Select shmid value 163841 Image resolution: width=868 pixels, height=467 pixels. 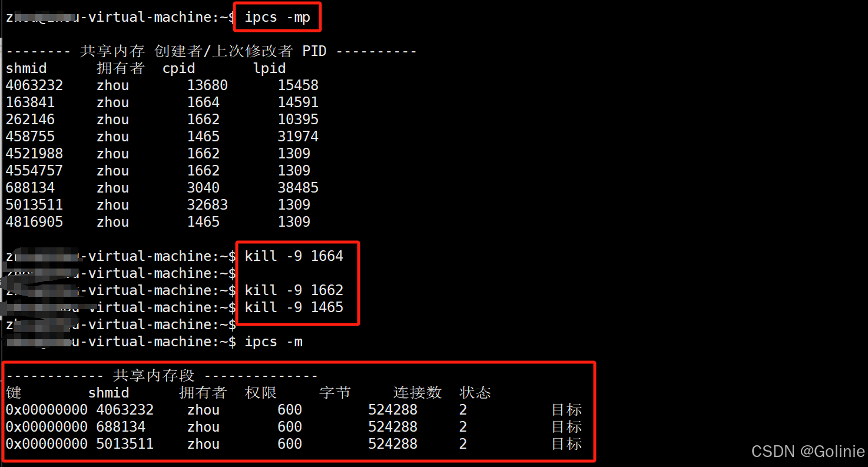click(30, 102)
